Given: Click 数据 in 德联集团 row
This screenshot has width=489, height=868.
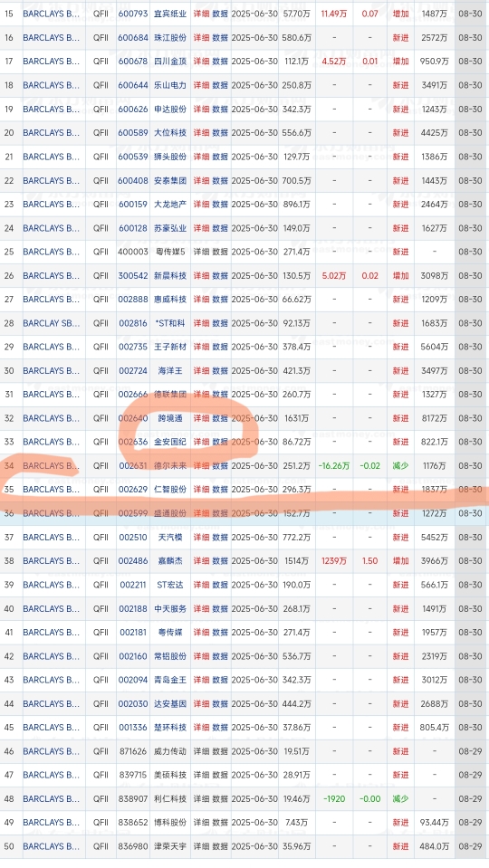Looking at the screenshot, I should pyautogui.click(x=220, y=395).
